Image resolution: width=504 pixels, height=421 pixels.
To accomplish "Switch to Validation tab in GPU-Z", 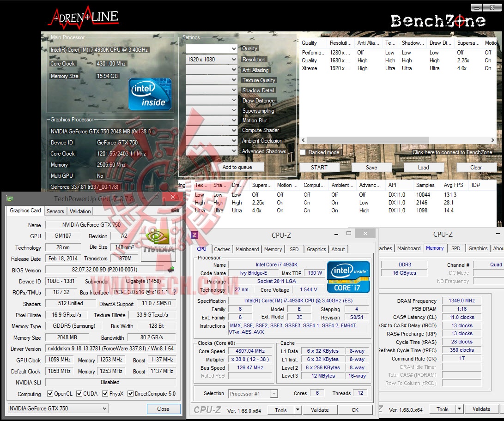I will coord(80,211).
